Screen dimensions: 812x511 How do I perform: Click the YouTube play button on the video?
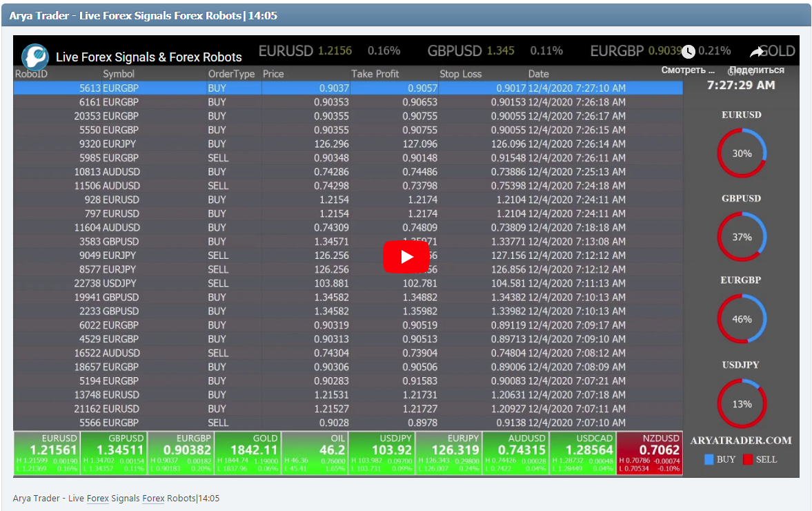(x=406, y=256)
